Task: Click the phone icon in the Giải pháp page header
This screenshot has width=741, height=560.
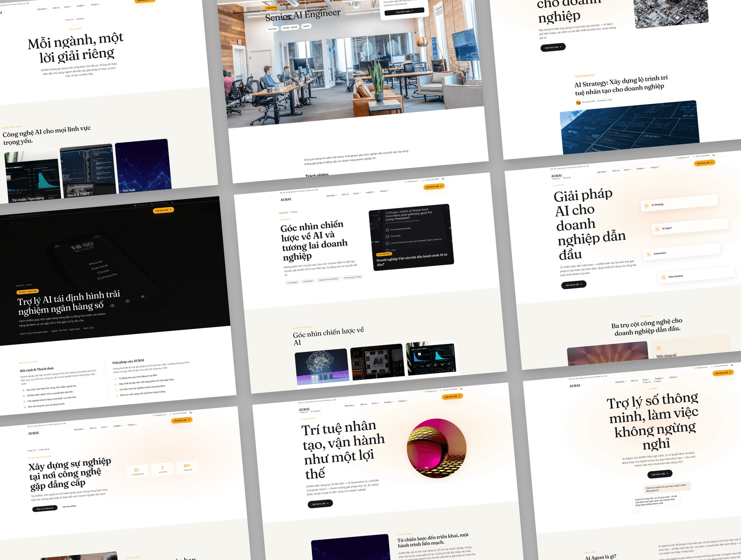Action: [693, 156]
